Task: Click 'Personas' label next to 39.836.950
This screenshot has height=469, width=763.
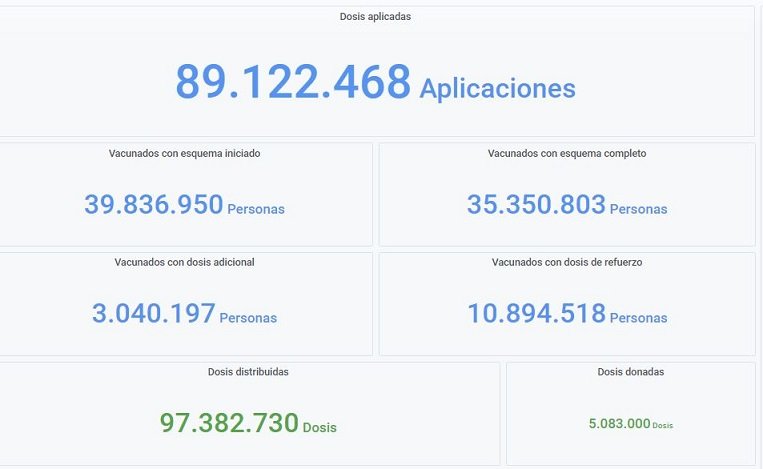Action: (256, 209)
